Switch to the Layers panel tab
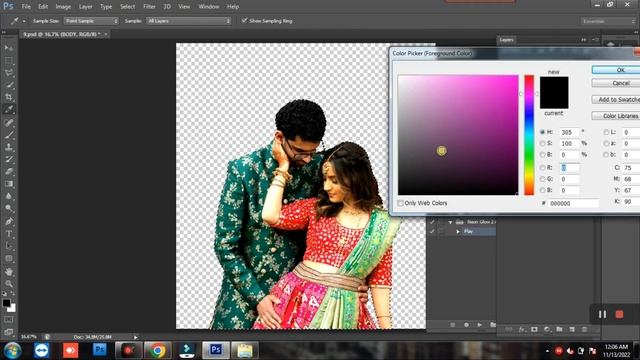The image size is (640, 360). coord(507,40)
